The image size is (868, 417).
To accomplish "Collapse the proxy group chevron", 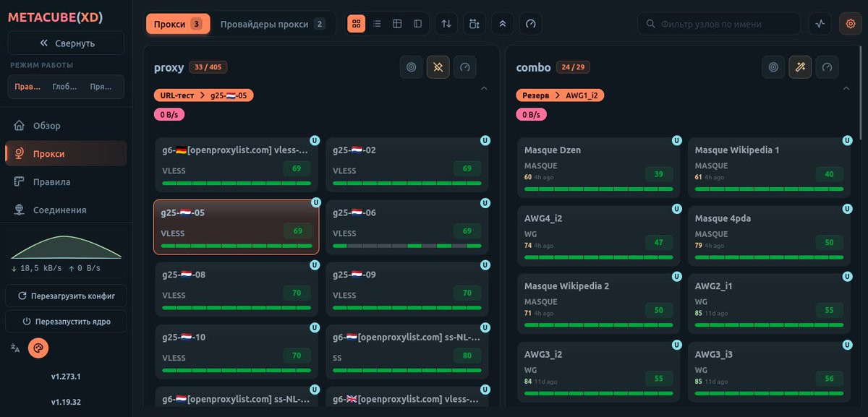I will click(x=484, y=88).
